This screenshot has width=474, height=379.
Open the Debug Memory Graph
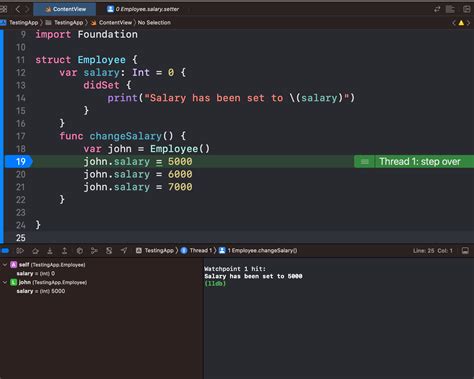click(x=94, y=251)
